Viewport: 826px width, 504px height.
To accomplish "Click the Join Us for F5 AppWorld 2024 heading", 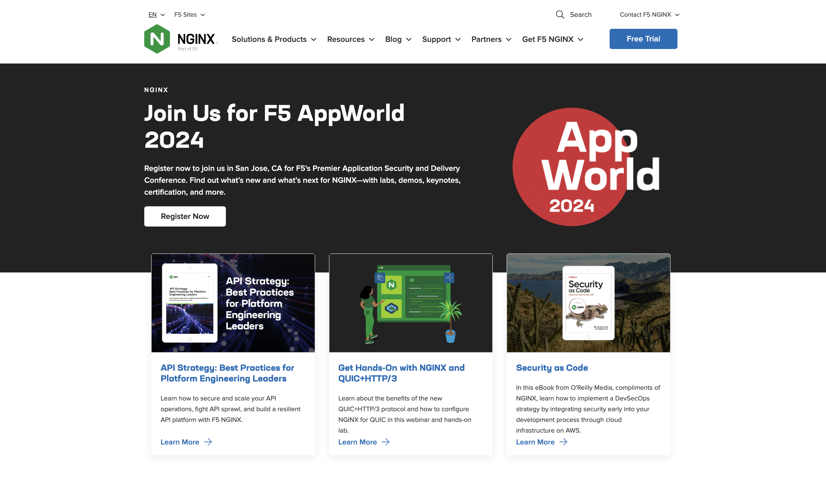I will point(274,126).
